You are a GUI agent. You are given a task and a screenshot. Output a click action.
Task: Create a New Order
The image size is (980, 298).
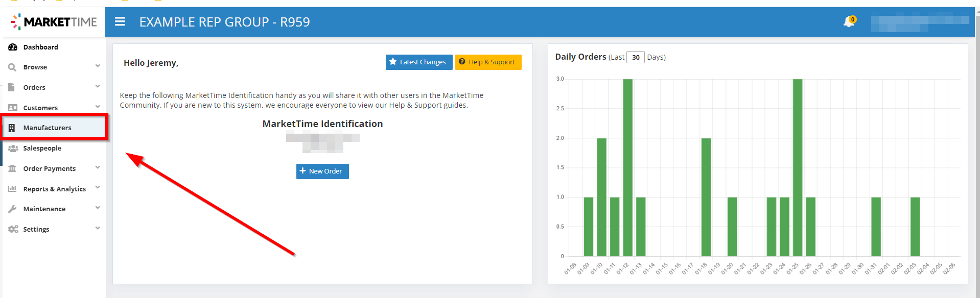pyautogui.click(x=322, y=171)
